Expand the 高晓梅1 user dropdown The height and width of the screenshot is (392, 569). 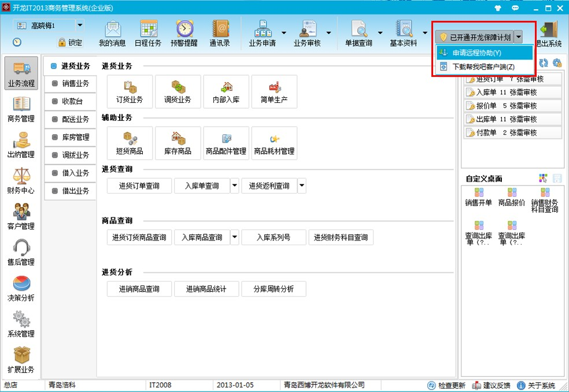tap(80, 25)
